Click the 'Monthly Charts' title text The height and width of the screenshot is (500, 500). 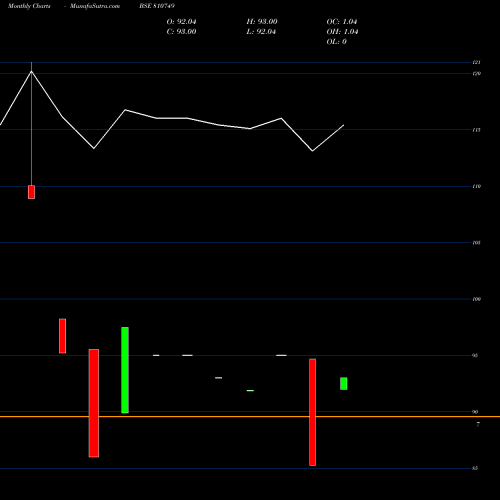pos(29,6)
